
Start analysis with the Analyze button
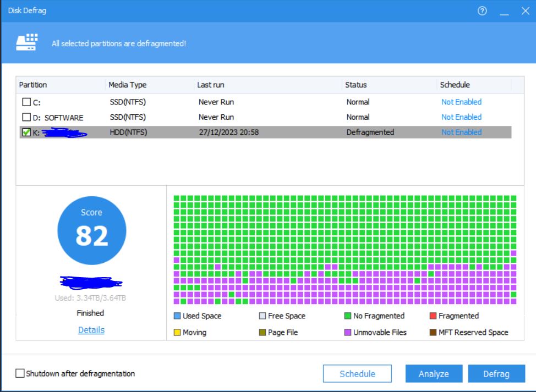click(x=434, y=373)
